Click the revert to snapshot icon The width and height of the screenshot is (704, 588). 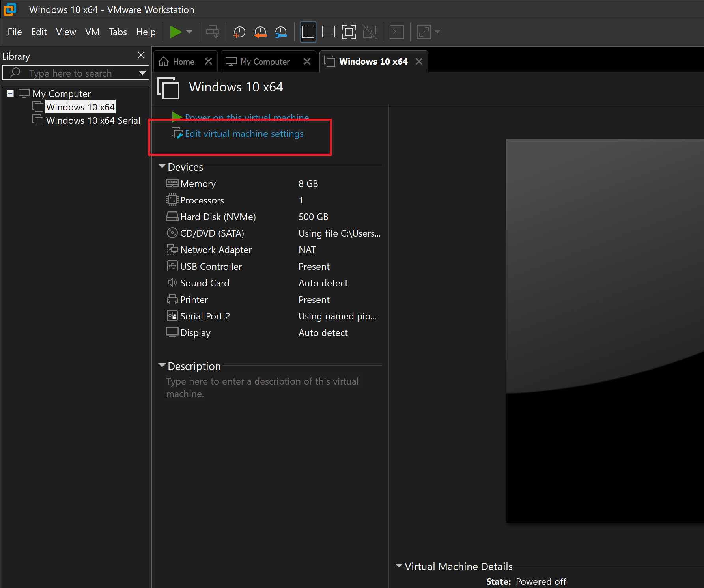pyautogui.click(x=260, y=32)
